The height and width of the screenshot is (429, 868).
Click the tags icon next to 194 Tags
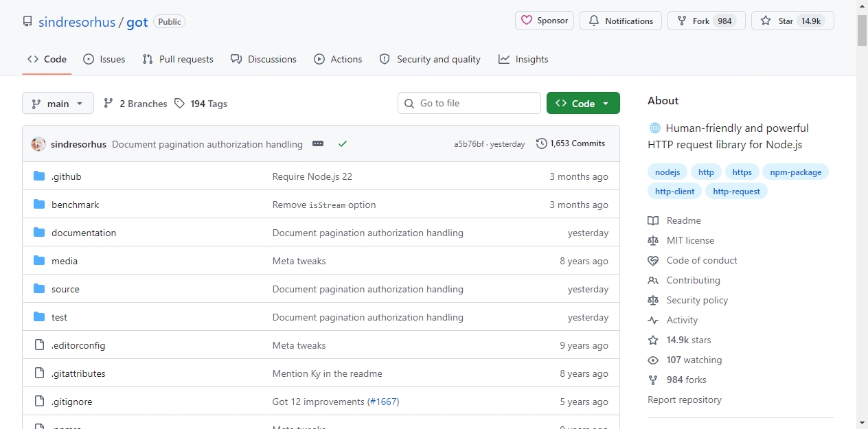(x=179, y=104)
